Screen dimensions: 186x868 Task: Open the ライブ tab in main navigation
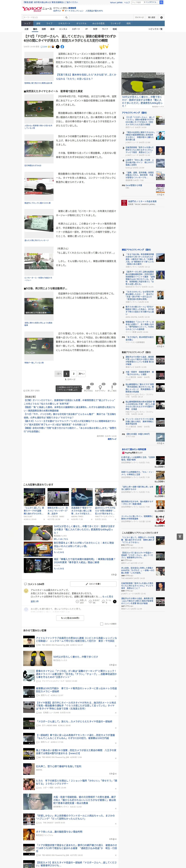pyautogui.click(x=49, y=24)
